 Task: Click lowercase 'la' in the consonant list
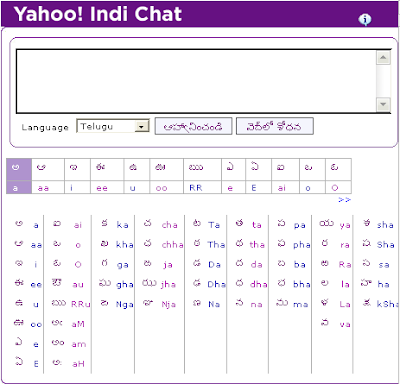(x=345, y=285)
